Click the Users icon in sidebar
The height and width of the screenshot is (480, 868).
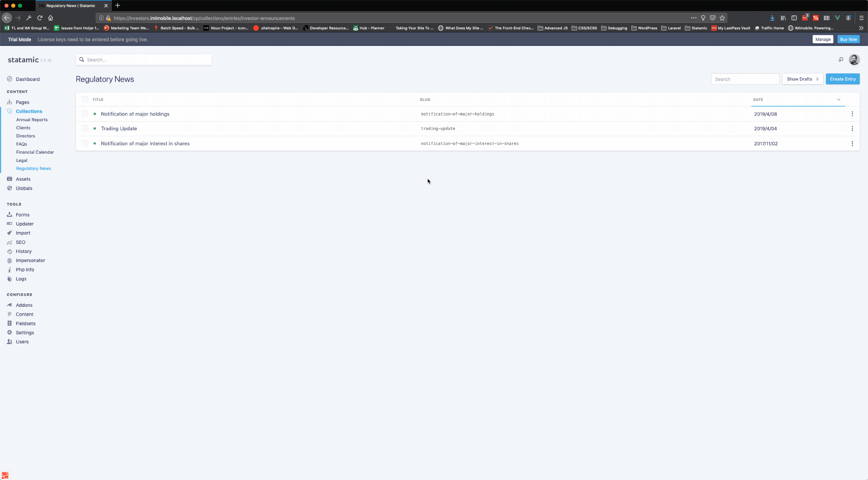pyautogui.click(x=9, y=342)
